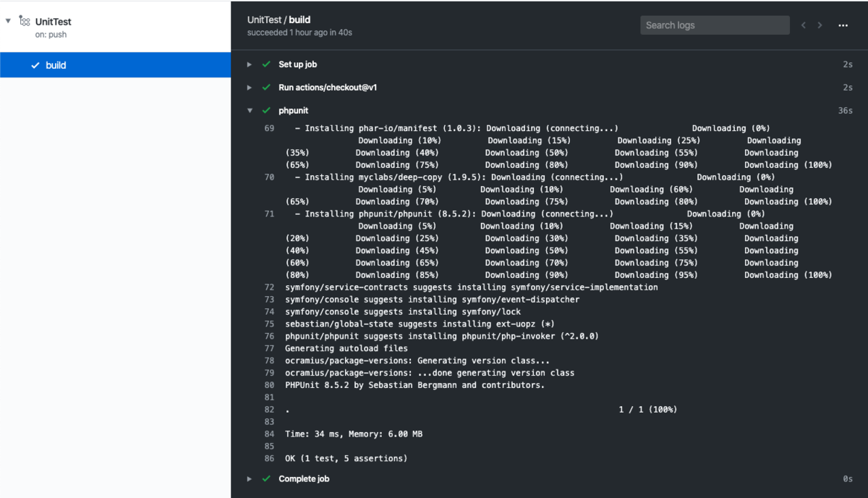
Task: Click the next search result arrow
Action: [x=820, y=25]
